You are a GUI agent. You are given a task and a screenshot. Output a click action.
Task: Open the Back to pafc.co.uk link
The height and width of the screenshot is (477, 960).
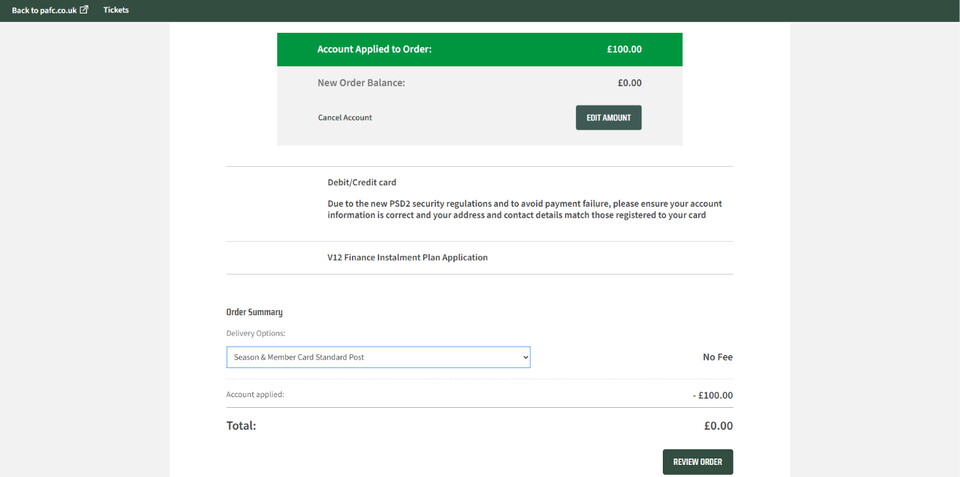coord(44,10)
